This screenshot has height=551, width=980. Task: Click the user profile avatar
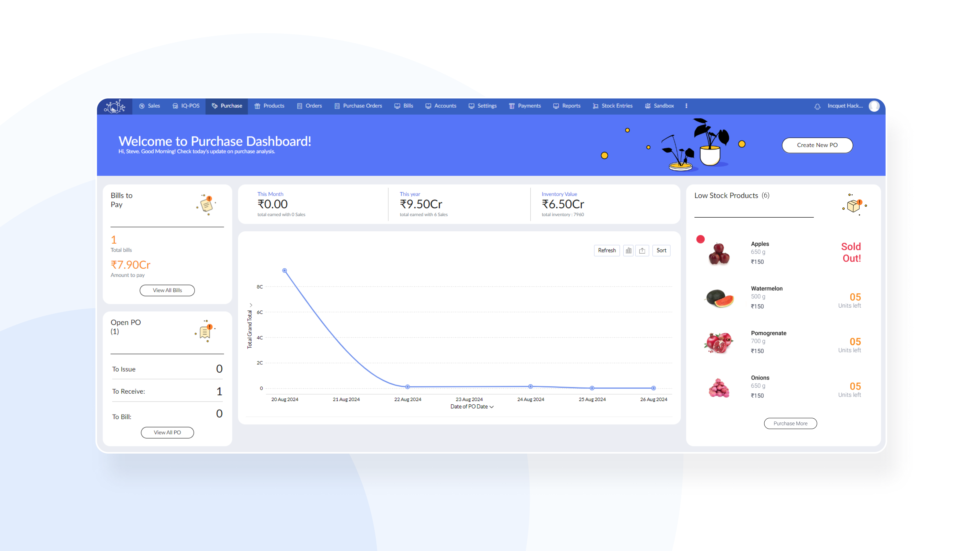click(x=874, y=106)
